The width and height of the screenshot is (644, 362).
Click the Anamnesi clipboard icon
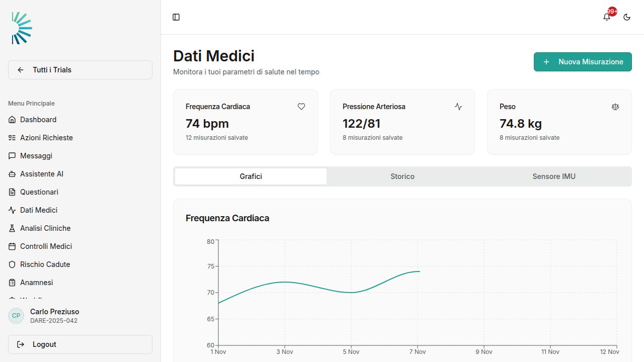12,283
